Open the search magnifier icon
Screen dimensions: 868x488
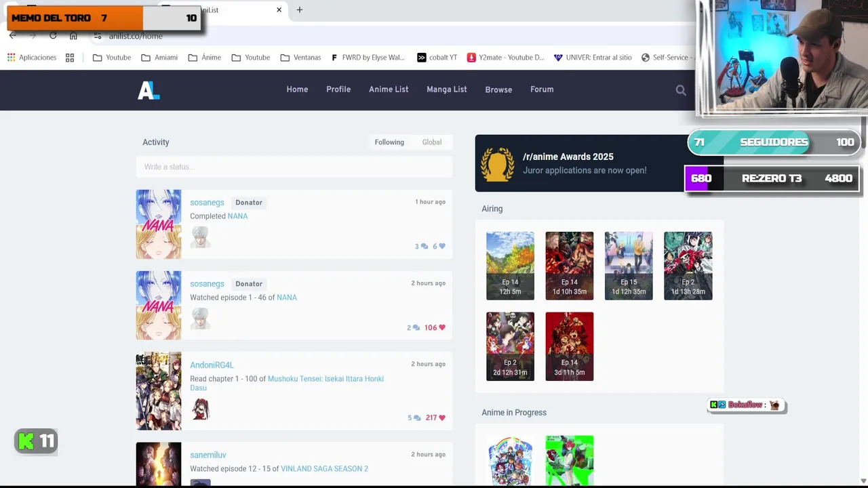tap(681, 90)
